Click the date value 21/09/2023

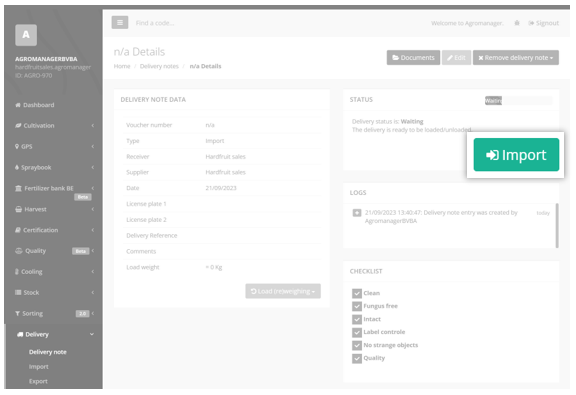tap(221, 188)
